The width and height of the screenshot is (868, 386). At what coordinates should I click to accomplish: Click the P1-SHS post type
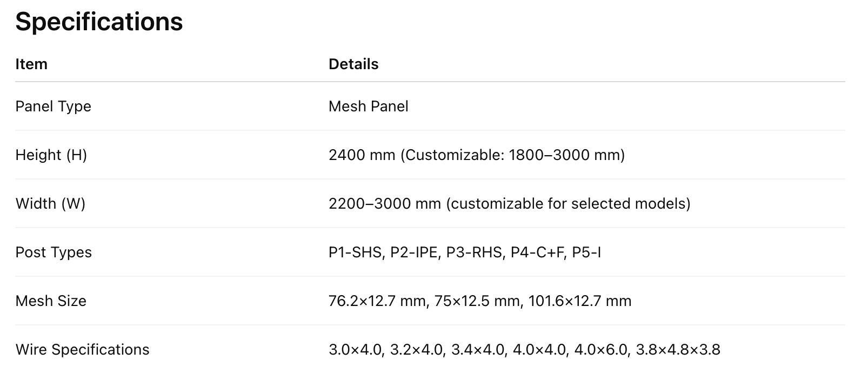[355, 252]
